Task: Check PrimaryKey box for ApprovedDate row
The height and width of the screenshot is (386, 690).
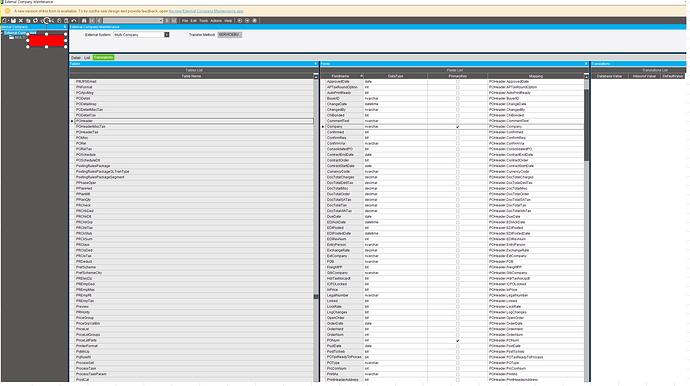Action: pos(458,82)
